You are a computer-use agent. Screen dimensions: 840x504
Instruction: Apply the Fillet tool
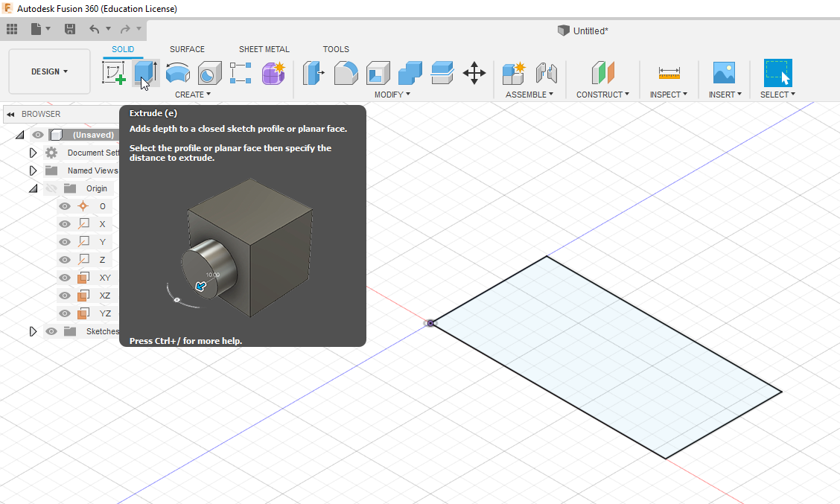[346, 73]
